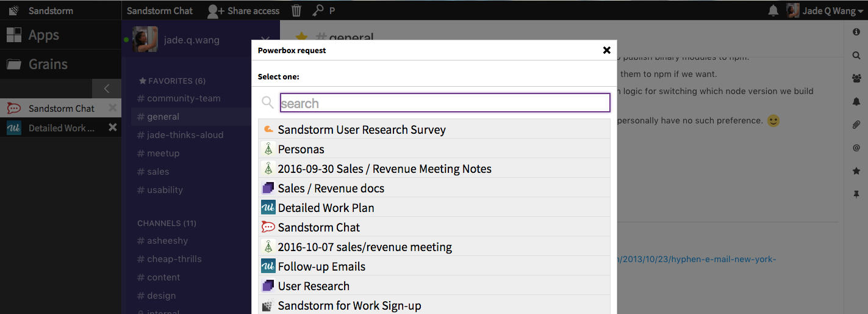Click the Powerbox search input field

click(445, 103)
